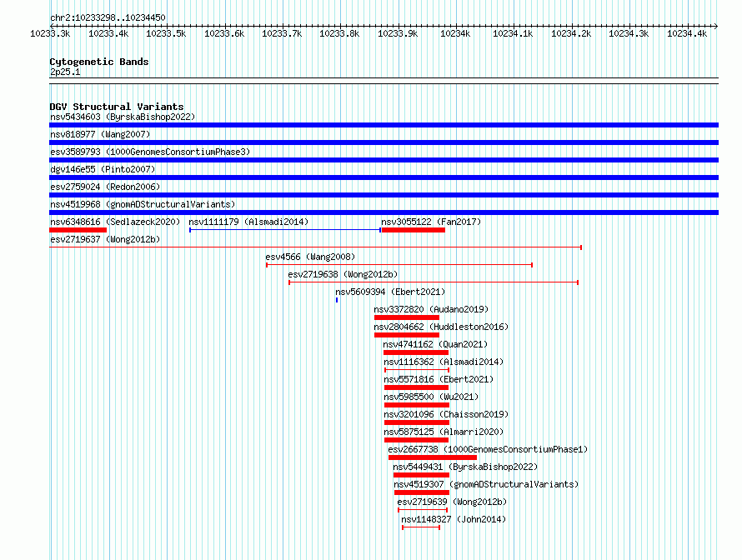Select nsv4519968 (gnomADStructuralVariants) label
Viewport: 742px width, 560px height.
tap(143, 204)
